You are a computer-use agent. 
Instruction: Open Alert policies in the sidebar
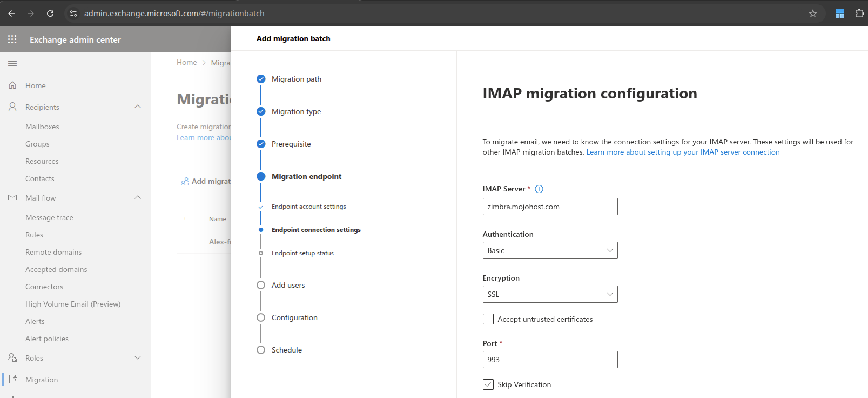(x=47, y=339)
